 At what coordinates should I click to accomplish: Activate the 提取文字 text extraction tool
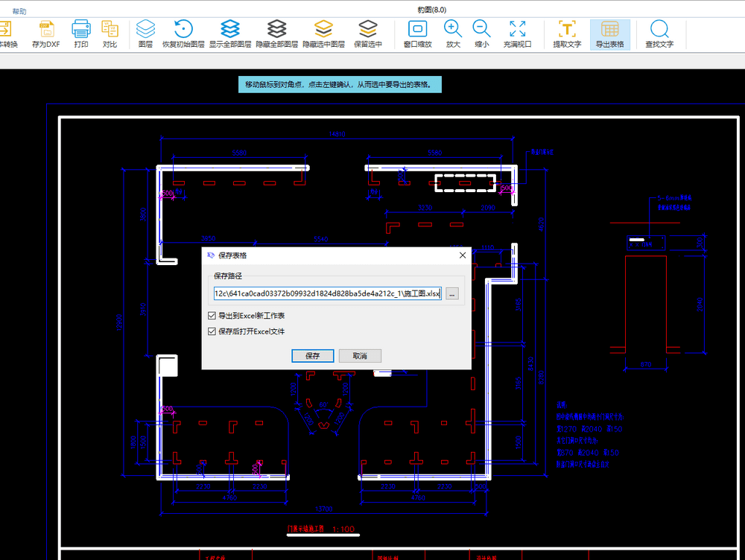pos(567,33)
